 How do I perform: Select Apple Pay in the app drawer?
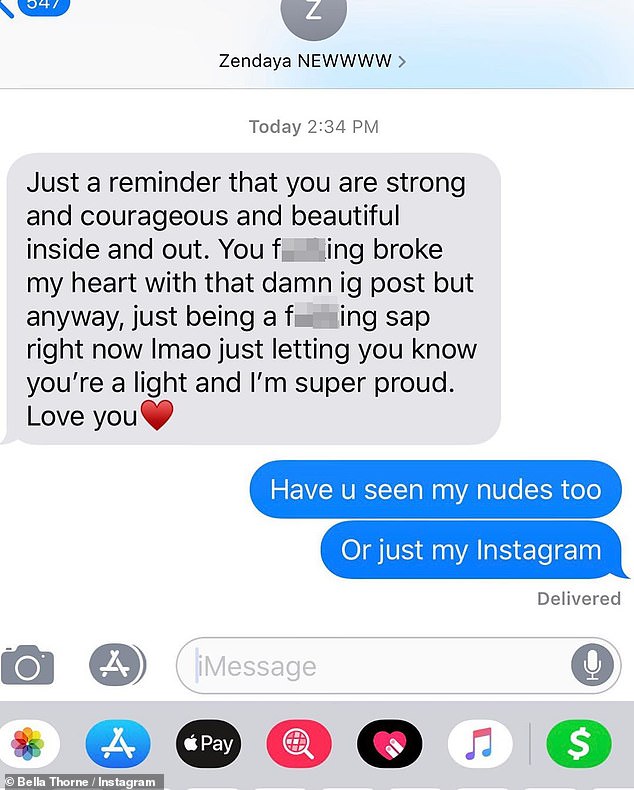(209, 743)
